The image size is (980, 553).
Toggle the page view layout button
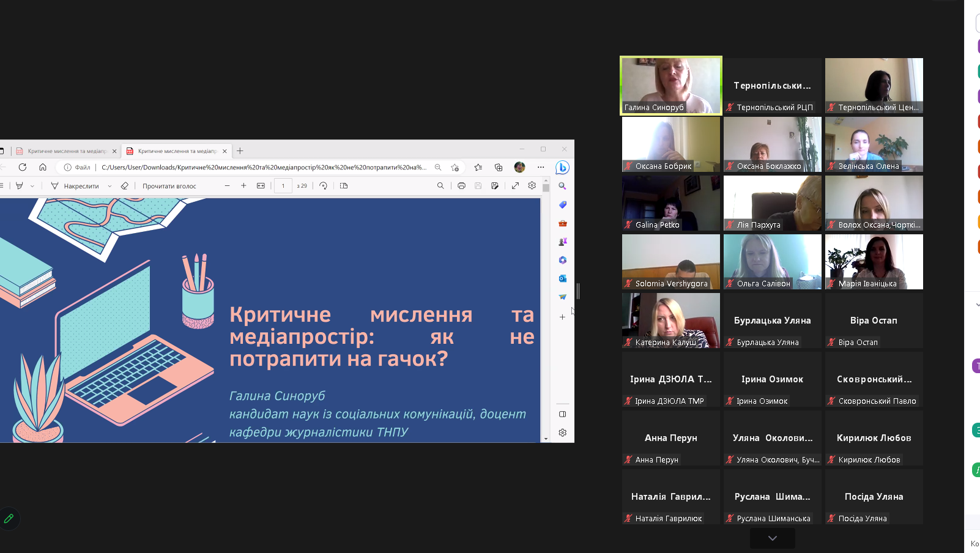(x=344, y=186)
